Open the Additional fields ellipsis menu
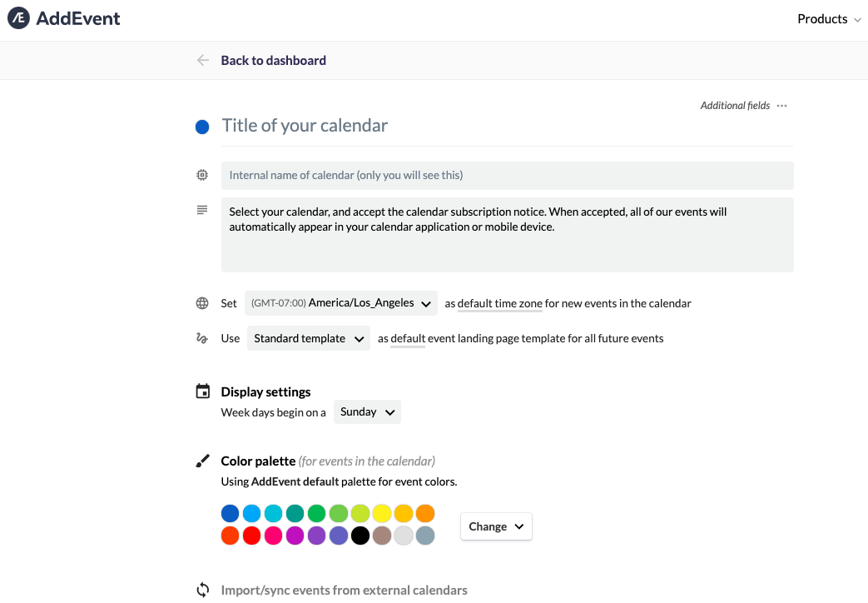 tap(781, 105)
